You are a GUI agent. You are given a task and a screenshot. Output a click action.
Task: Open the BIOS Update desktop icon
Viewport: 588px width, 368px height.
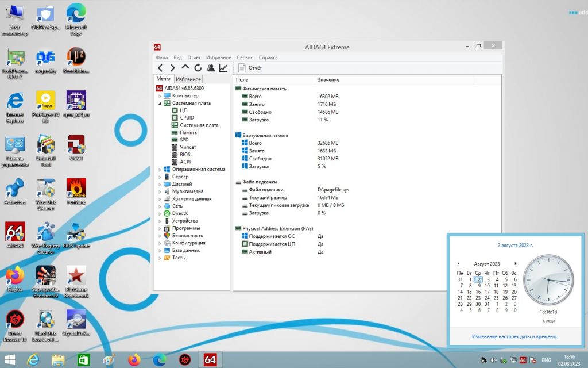[x=76, y=235]
